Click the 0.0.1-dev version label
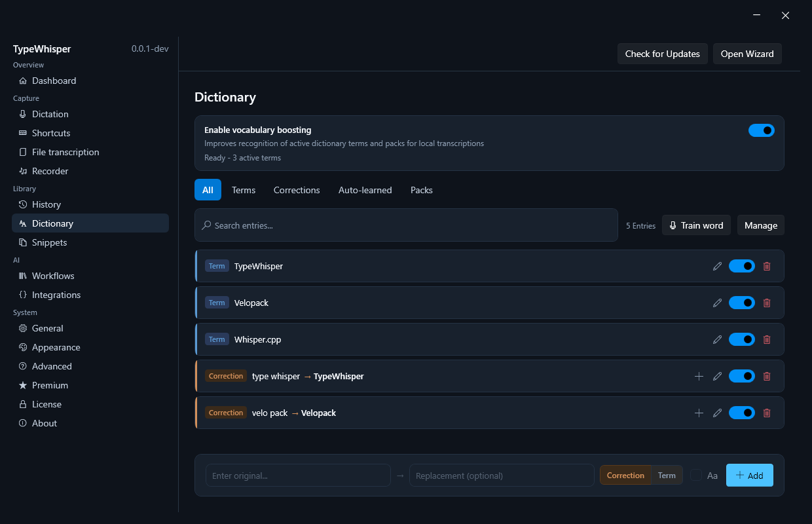Viewport: 812px width, 524px height. click(x=150, y=48)
